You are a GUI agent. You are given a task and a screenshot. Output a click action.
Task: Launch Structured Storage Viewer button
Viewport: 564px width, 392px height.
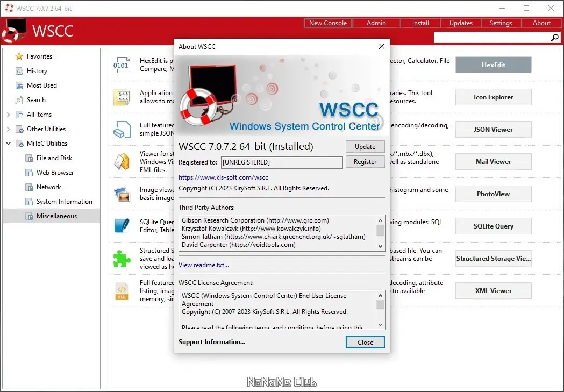point(493,259)
